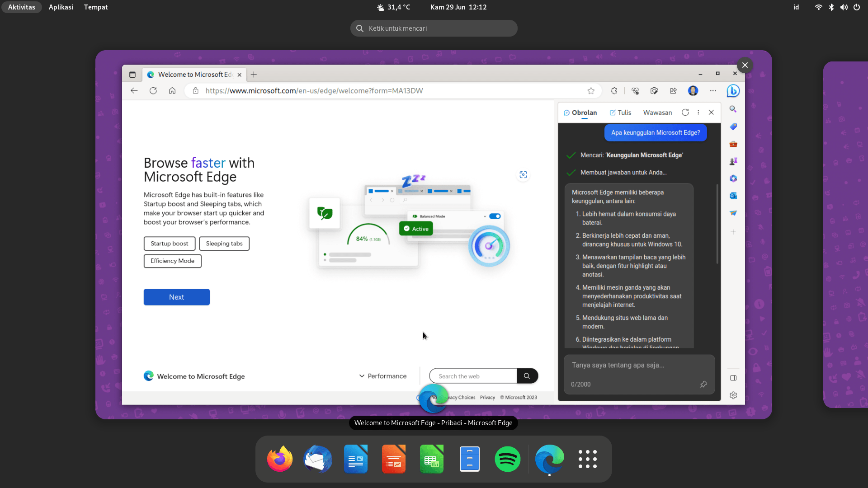The width and height of the screenshot is (868, 488).
Task: Open Browser essentials heart icon
Action: point(635,91)
